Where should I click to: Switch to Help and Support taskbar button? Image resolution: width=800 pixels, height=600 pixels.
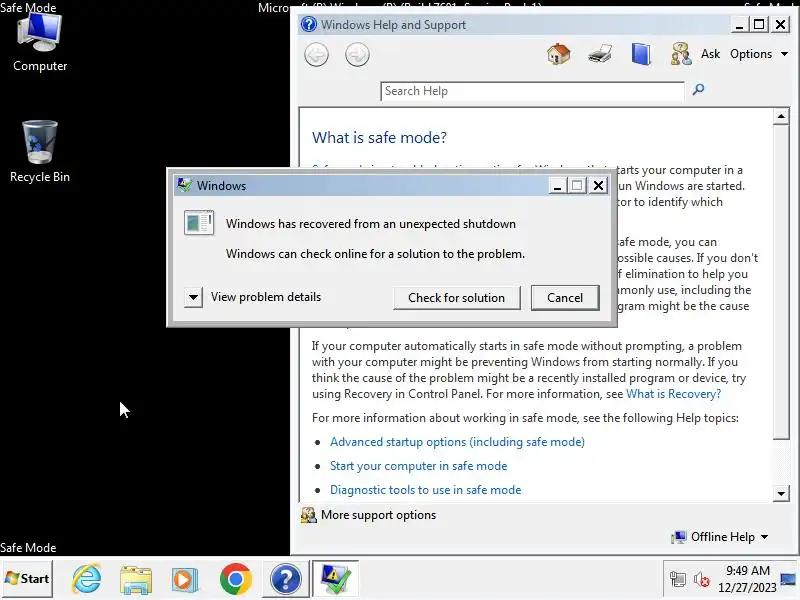tap(286, 579)
